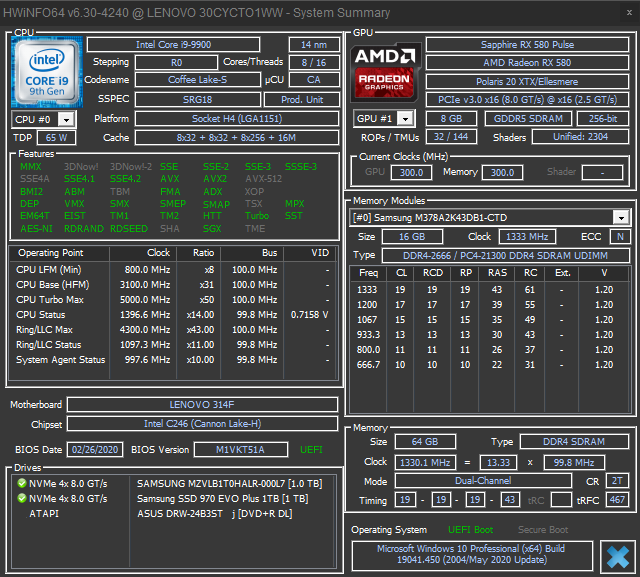640x577 pixels.
Task: Click the Socket H4 (LGA1151) platform field
Action: click(237, 119)
